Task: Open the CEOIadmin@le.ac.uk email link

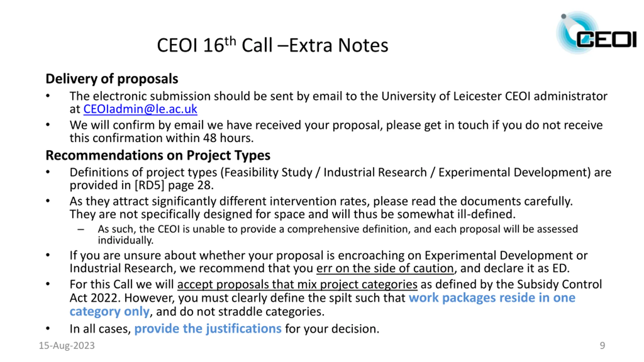Action: click(140, 109)
